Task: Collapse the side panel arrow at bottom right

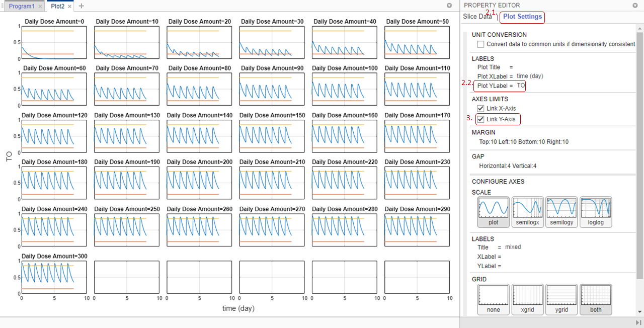Action: pos(638,322)
